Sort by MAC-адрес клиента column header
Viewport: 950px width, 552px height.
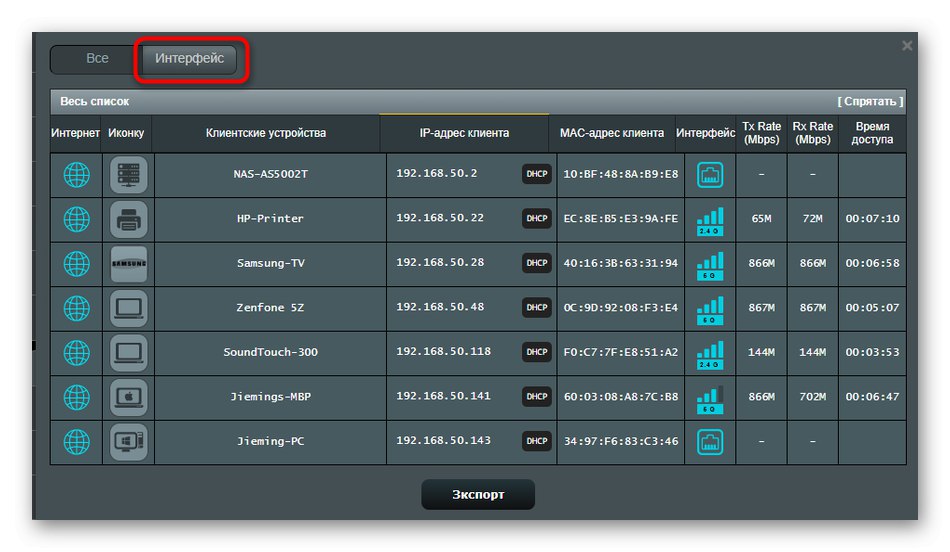pyautogui.click(x=611, y=133)
